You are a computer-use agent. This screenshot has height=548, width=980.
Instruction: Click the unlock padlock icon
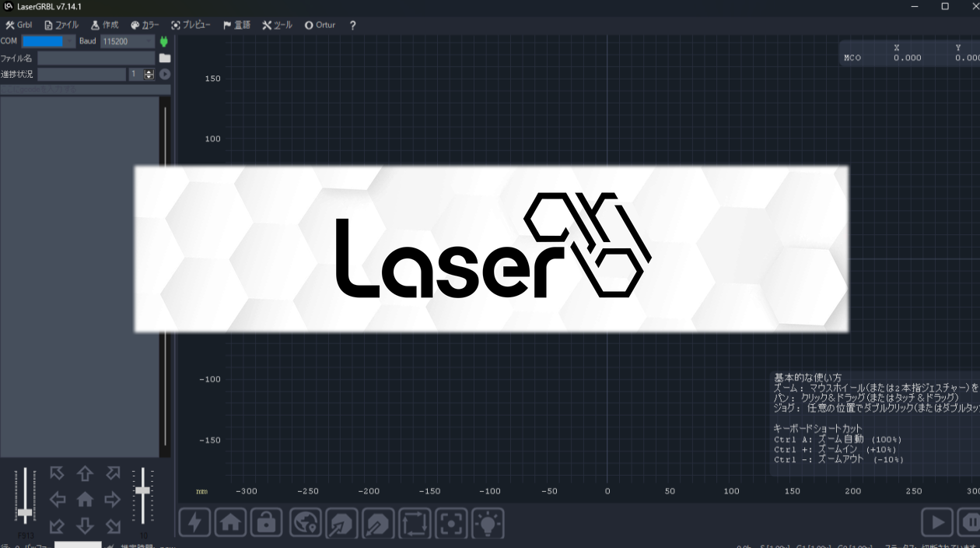click(x=268, y=523)
